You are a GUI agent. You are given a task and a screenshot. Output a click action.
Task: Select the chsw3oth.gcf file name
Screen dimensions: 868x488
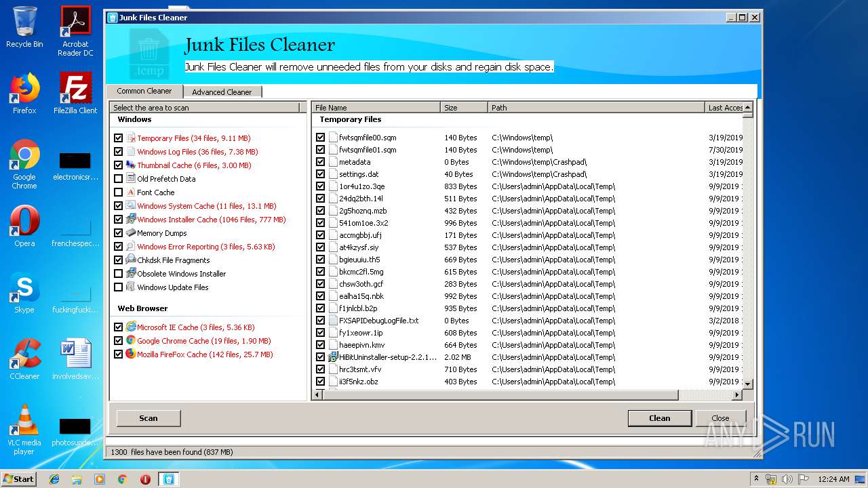tap(361, 284)
